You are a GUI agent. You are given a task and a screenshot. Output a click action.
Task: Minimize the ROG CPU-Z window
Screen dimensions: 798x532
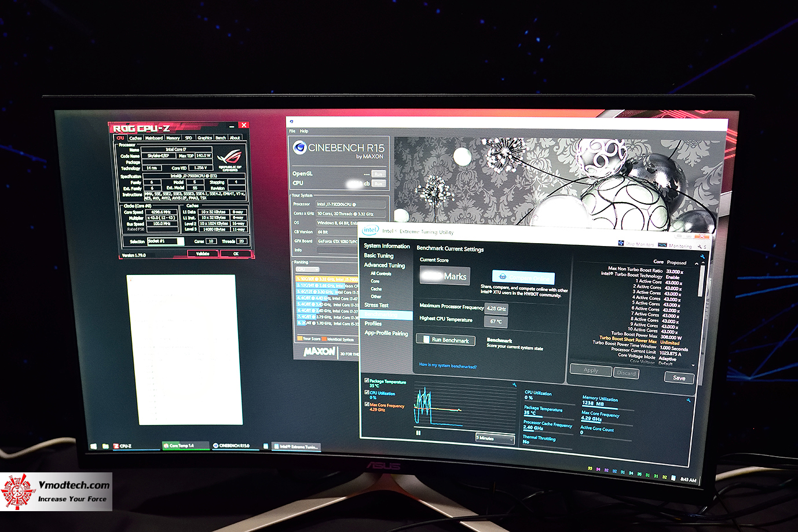232,126
